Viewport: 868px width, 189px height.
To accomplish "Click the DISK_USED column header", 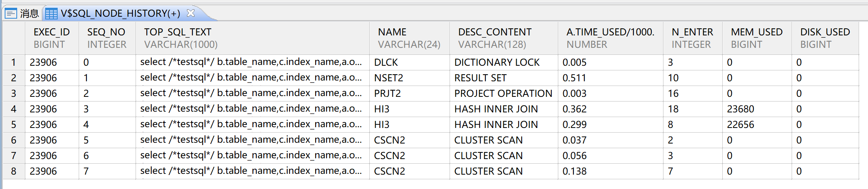I will coord(825,38).
